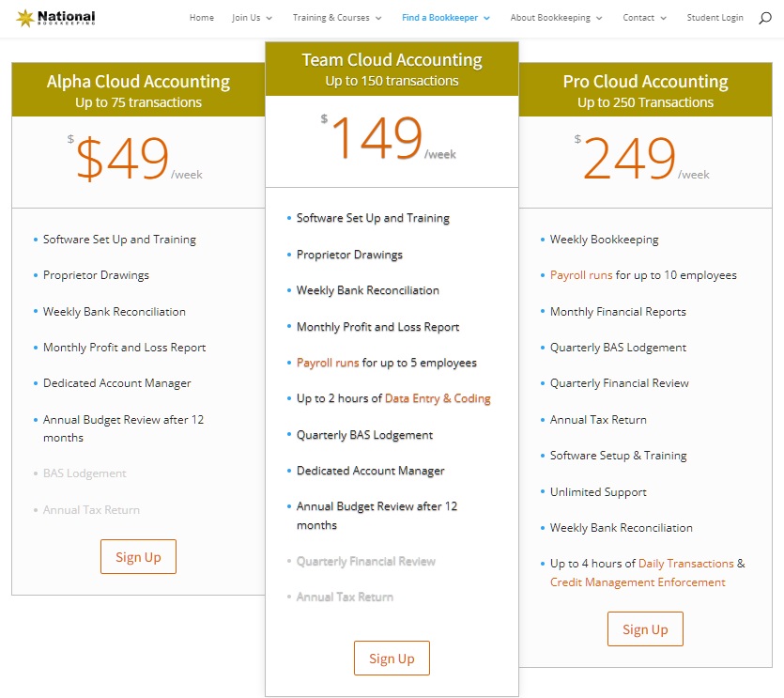784x698 pixels.
Task: Click Payroll runs link in Pro plan
Action: coord(581,275)
